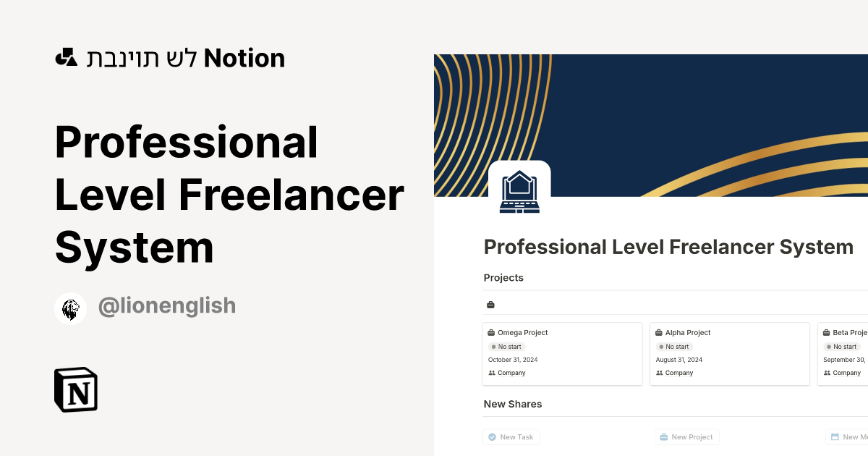Toggle the No start status on Alpha Project
Screen dimensions: 868x456
(674, 347)
